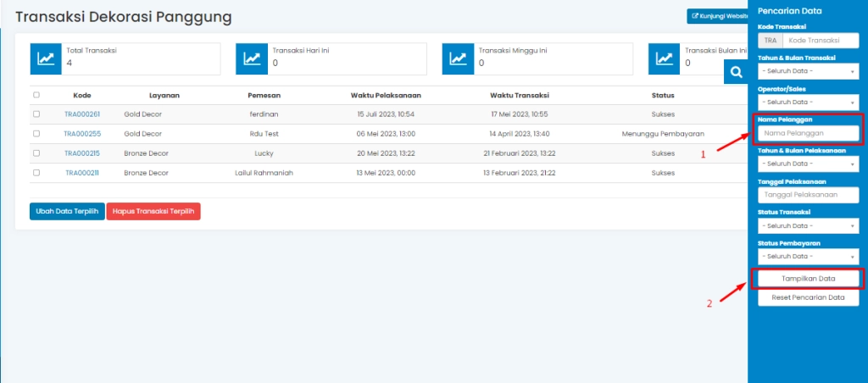Viewport: 868px width, 383px height.
Task: Select the checkbox for row TRA000255
Action: click(36, 133)
